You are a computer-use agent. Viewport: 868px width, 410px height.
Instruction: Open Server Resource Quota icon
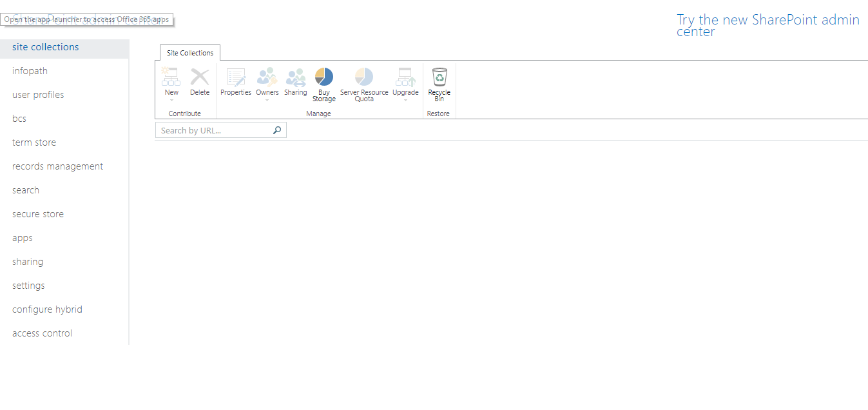click(x=364, y=77)
